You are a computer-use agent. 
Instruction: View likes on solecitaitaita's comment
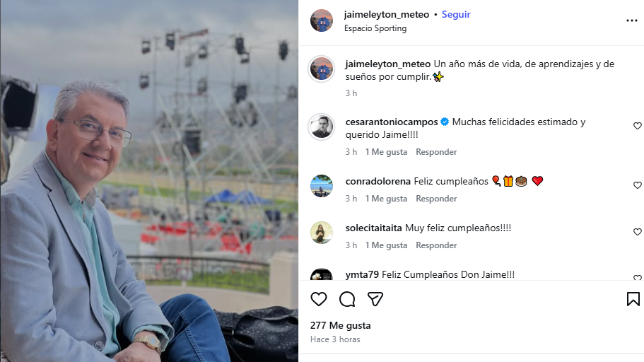(386, 245)
